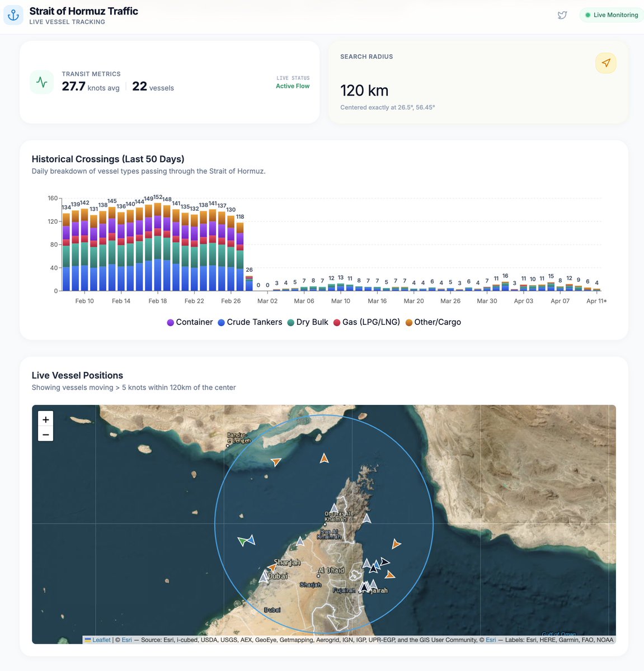This screenshot has height=671, width=644.
Task: Click the first chart bar labeled 134
Action: tap(66, 252)
